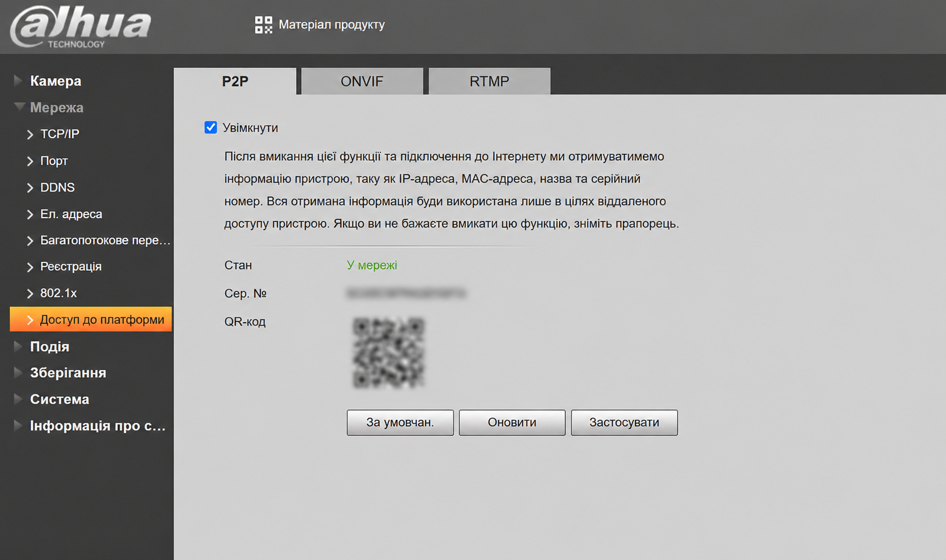Open the Подія menu label
This screenshot has width=946, height=560.
click(x=50, y=346)
